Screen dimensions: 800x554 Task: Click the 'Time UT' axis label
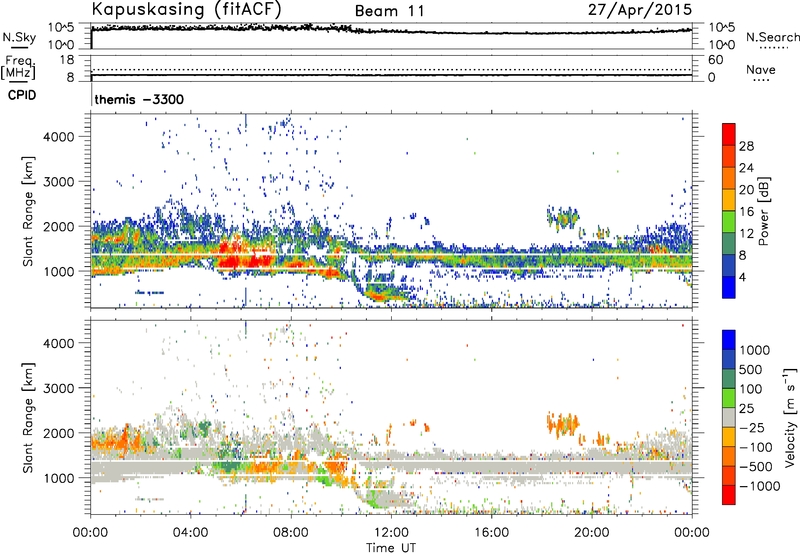pyautogui.click(x=391, y=547)
